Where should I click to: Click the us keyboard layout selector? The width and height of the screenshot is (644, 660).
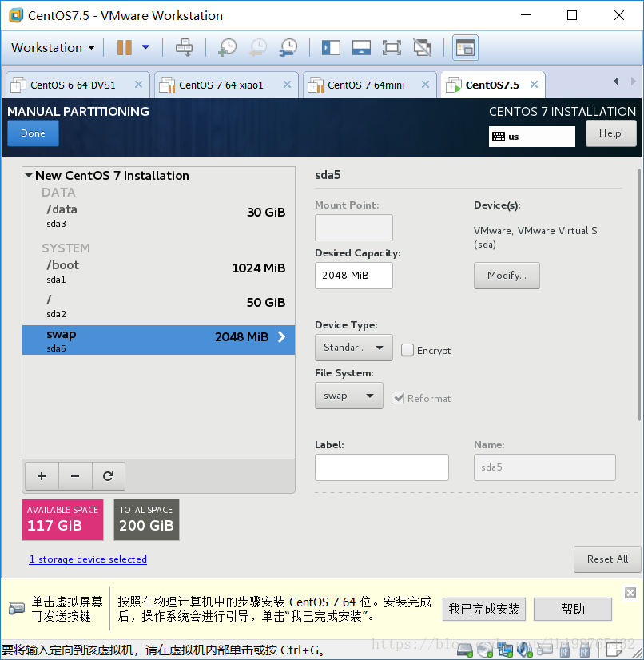531,137
